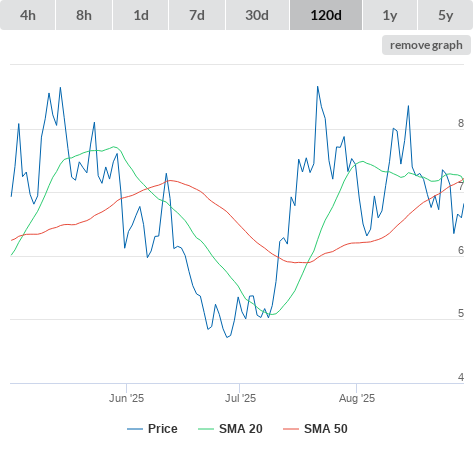474x455 pixels.
Task: Select the 4h time range tab
Action: 28,15
